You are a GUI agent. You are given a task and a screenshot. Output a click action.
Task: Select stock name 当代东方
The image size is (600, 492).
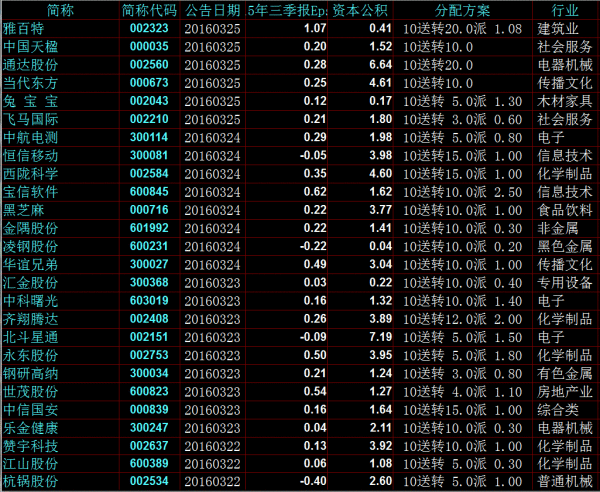31,83
